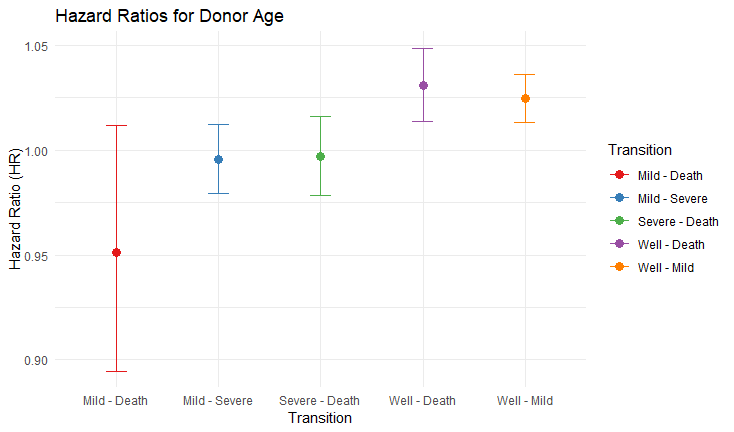The width and height of the screenshot is (734, 432).
Task: Click the Transition x-axis title below the plot
Action: pyautogui.click(x=319, y=419)
